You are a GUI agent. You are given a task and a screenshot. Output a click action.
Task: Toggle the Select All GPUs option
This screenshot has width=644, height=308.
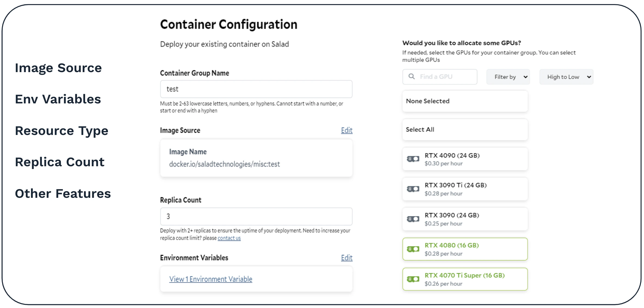tap(465, 130)
